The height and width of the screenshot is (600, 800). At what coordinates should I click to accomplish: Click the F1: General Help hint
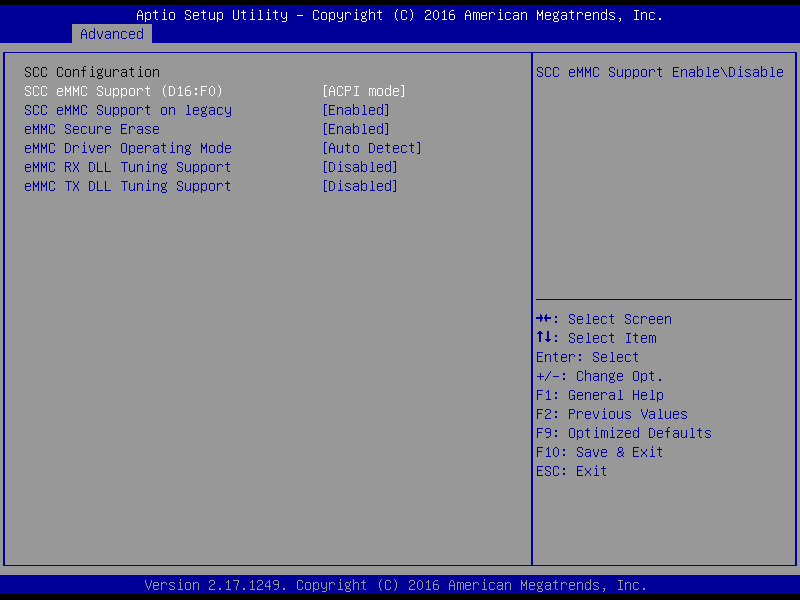coord(600,395)
